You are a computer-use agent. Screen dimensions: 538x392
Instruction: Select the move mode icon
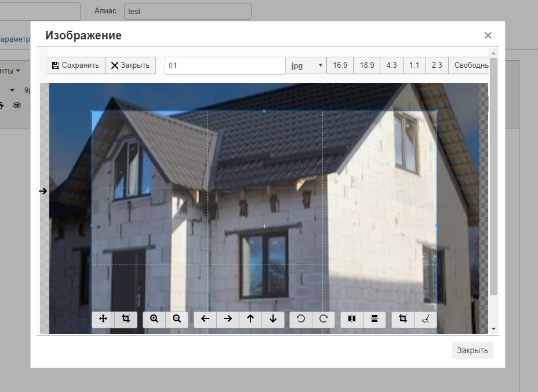[103, 319]
